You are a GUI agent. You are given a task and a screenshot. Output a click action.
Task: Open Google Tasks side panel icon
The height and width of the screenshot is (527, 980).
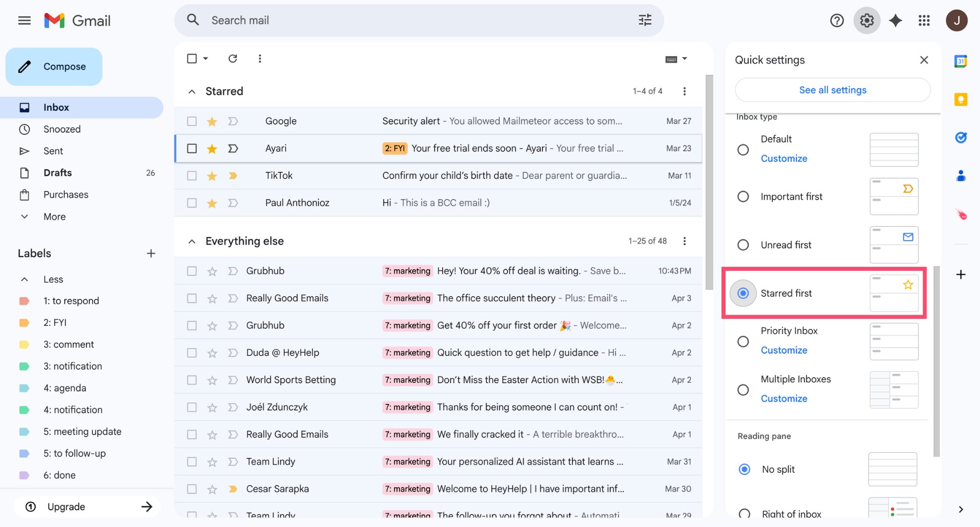pos(960,137)
